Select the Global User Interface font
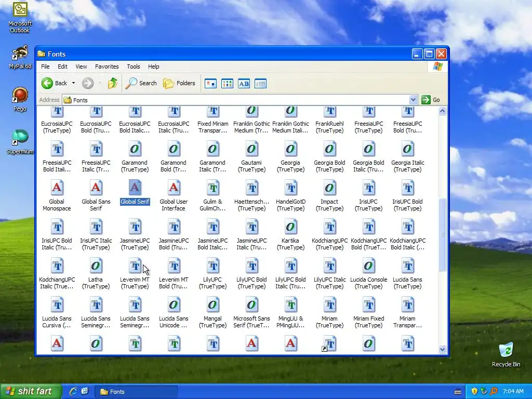 point(174,195)
